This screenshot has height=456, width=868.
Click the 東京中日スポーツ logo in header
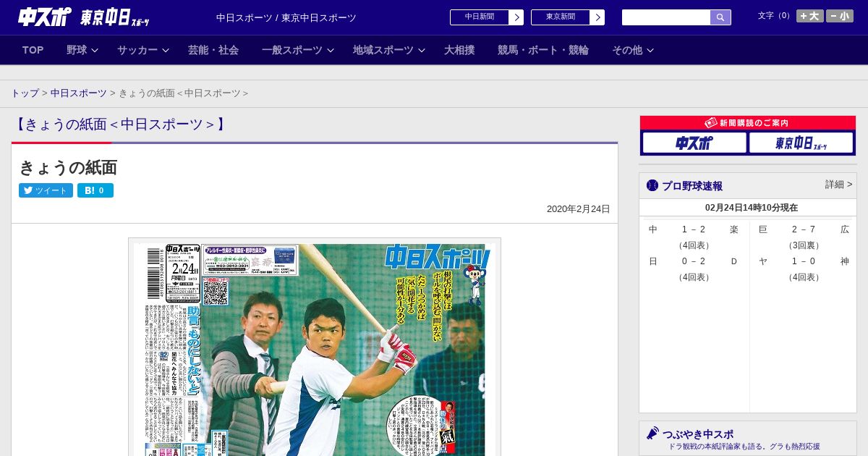[115, 17]
